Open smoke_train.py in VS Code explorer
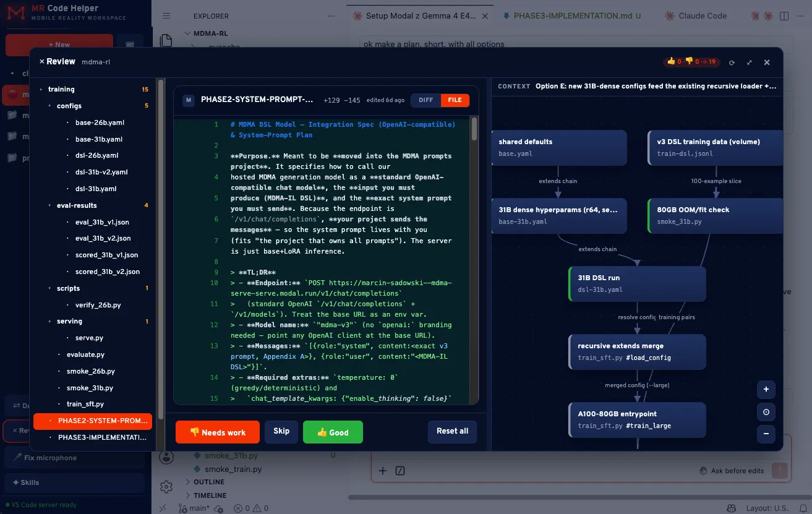812x514 pixels. pos(233,469)
